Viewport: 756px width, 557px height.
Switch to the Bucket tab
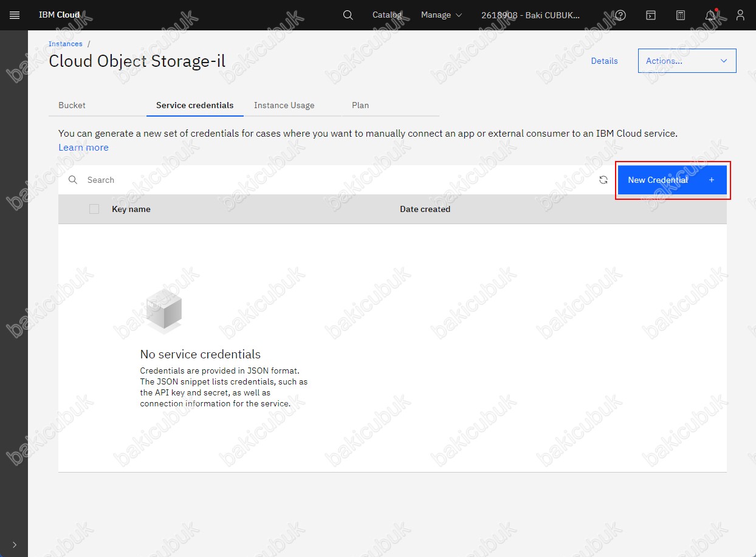[x=97, y=105]
